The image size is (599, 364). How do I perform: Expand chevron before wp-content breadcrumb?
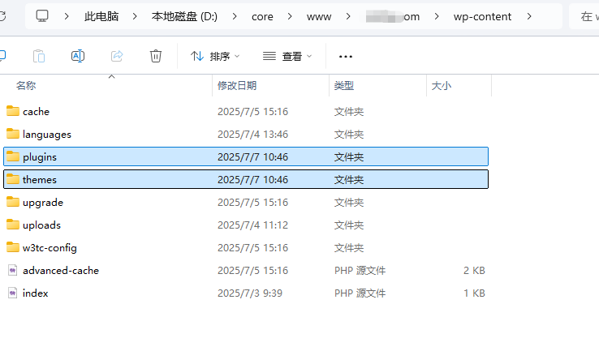pyautogui.click(x=437, y=16)
